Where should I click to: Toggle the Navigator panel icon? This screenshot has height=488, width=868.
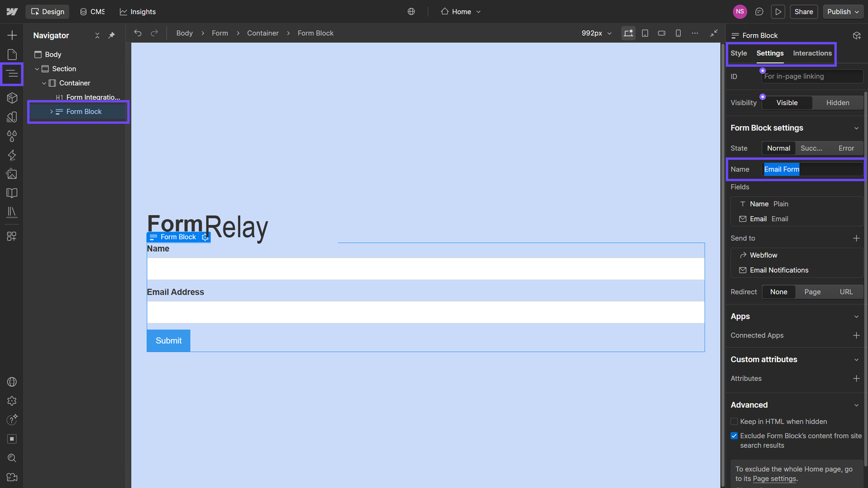12,74
